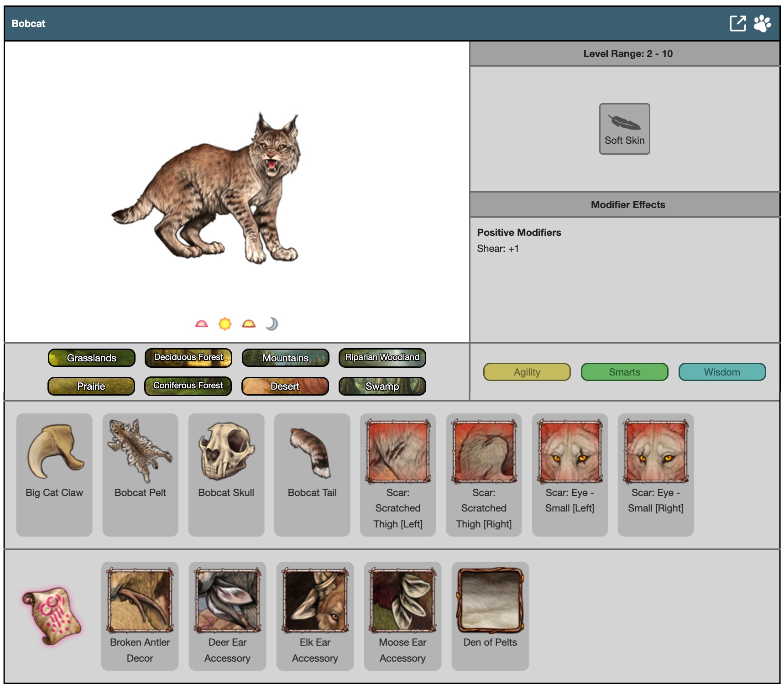Click the Swamp biome tag
Viewport: 784px width, 689px height.
[x=382, y=386]
